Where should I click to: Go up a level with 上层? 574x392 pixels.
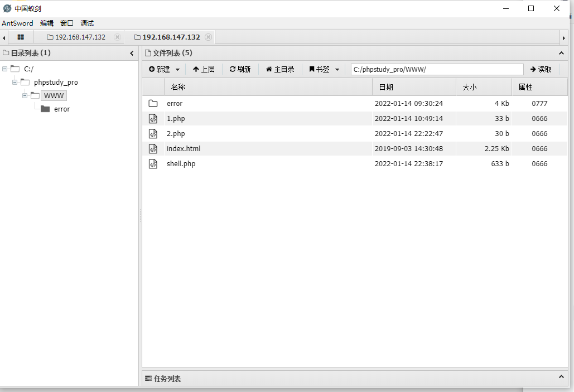[204, 69]
